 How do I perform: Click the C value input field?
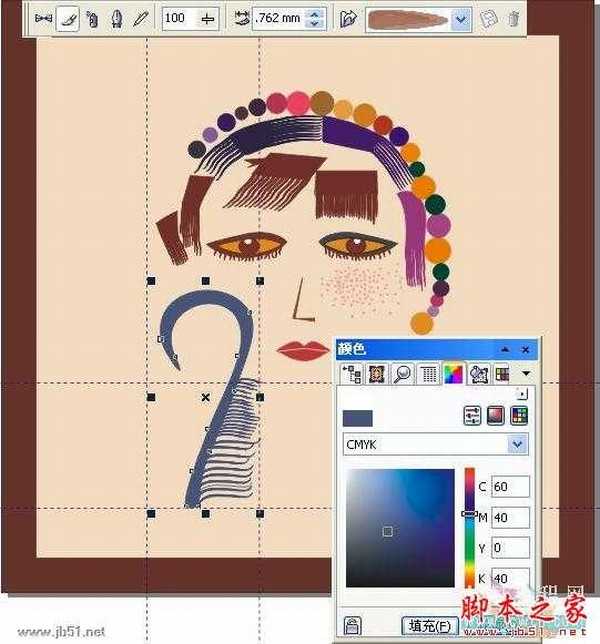tap(508, 487)
